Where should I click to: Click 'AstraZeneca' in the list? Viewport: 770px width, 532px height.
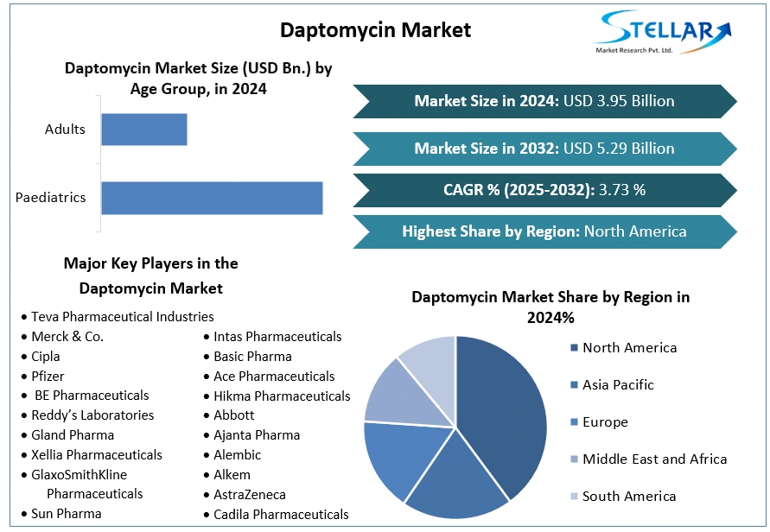point(250,495)
